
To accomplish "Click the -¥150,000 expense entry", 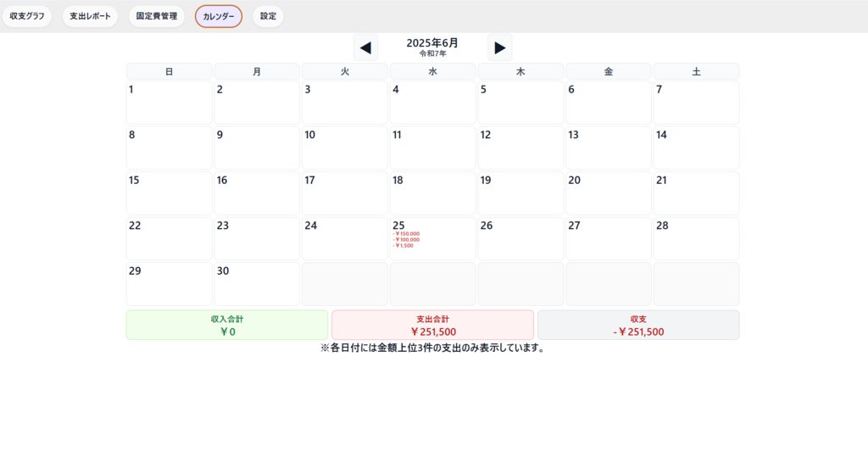I will [x=406, y=234].
